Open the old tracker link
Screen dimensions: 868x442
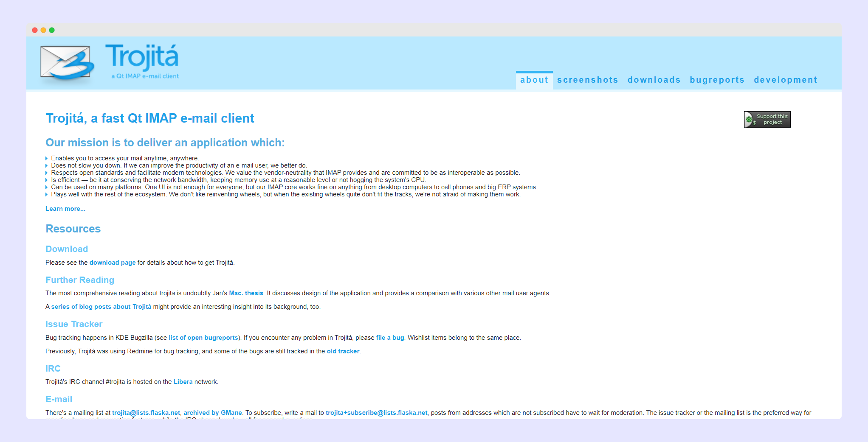pos(342,351)
